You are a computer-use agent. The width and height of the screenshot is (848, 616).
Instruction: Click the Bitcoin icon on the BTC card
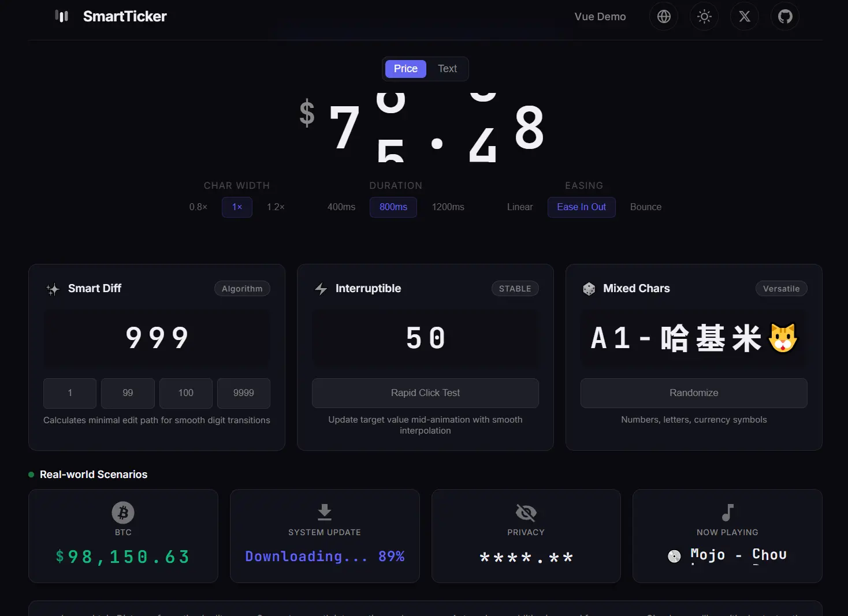coord(123,512)
